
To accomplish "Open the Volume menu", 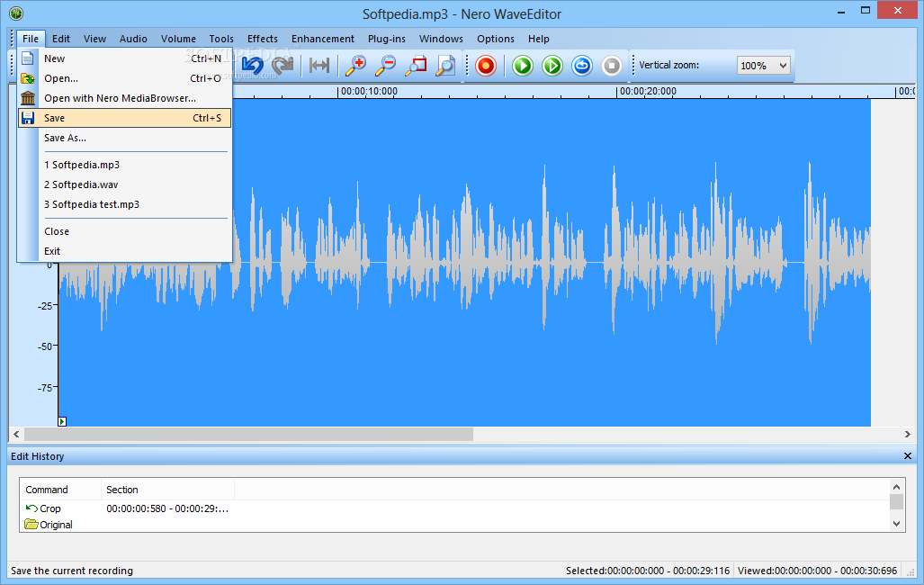I will pyautogui.click(x=178, y=39).
